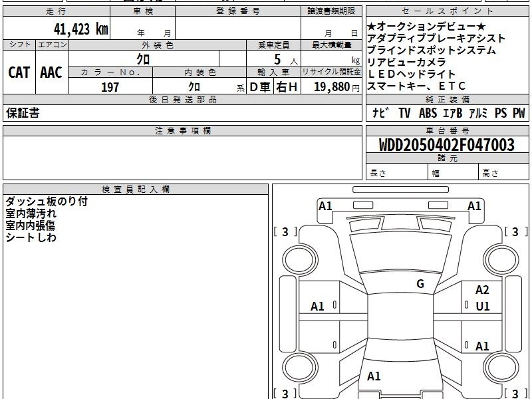Click the seating capacity value 5 人
Screen dimensions: 532x399
286,60
